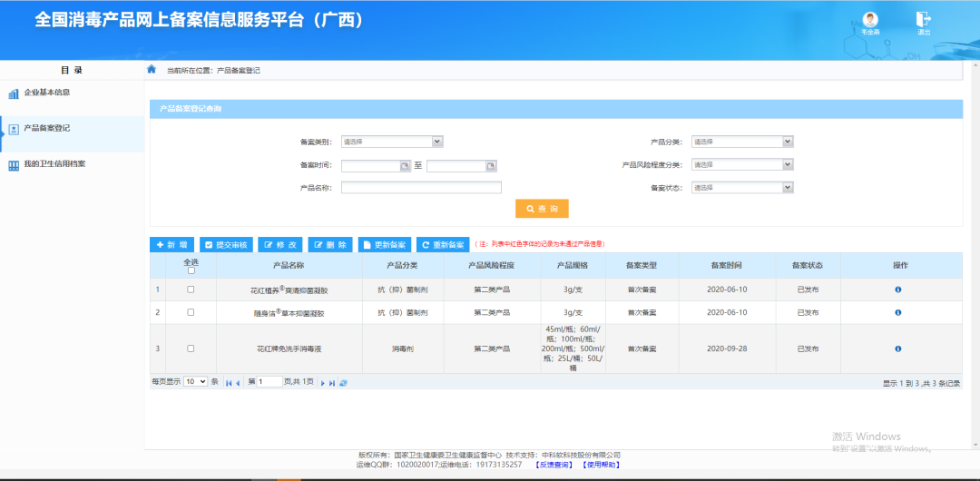Viewport: 980px width, 481px height.
Task: Open 企业基本信息 in sidebar menu
Action: point(46,93)
